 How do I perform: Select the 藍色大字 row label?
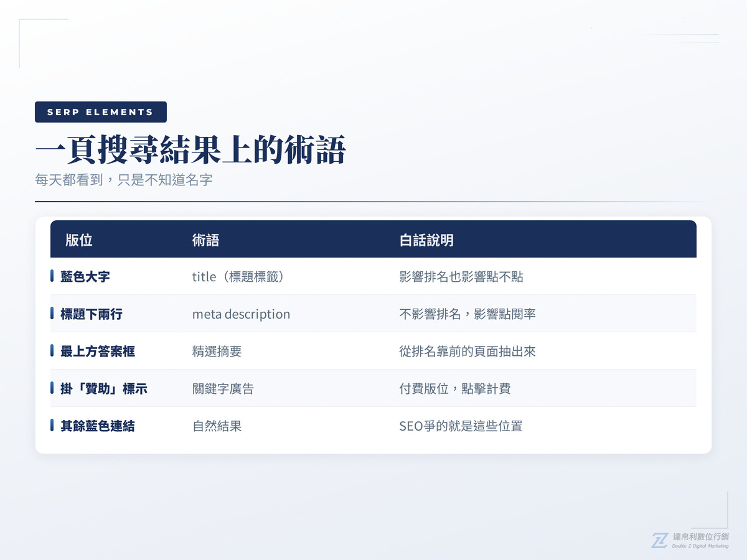pyautogui.click(x=85, y=277)
